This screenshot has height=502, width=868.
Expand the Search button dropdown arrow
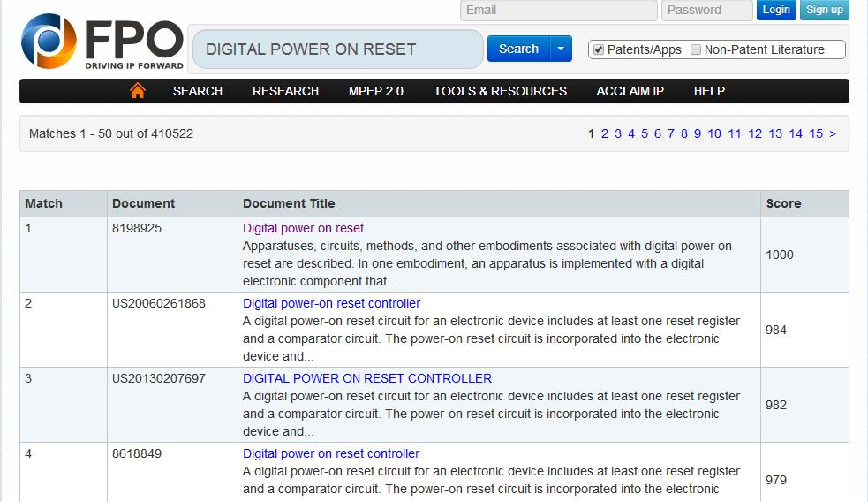point(561,49)
